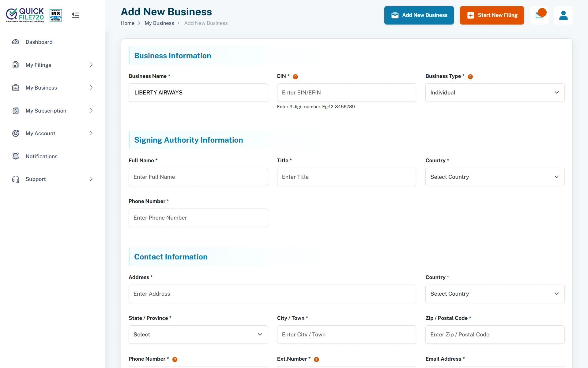Click the Business Type help icon
588x368 pixels.
click(x=470, y=77)
